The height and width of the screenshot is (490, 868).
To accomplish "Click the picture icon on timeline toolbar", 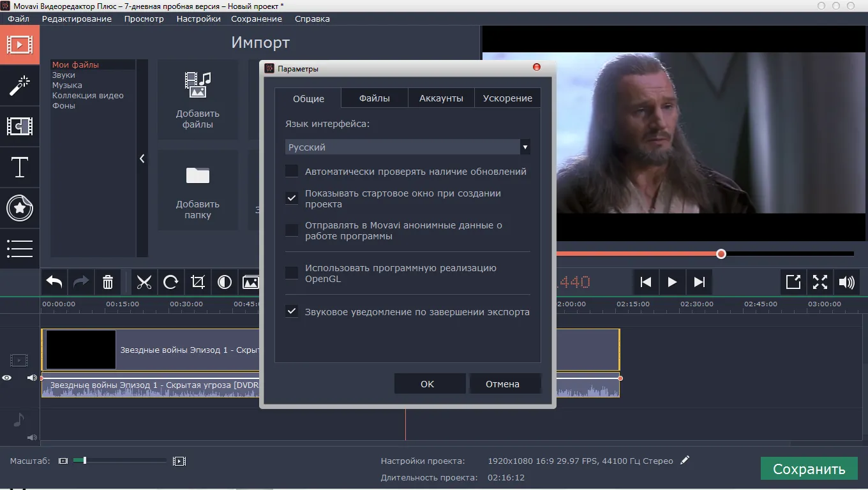I will coord(250,282).
